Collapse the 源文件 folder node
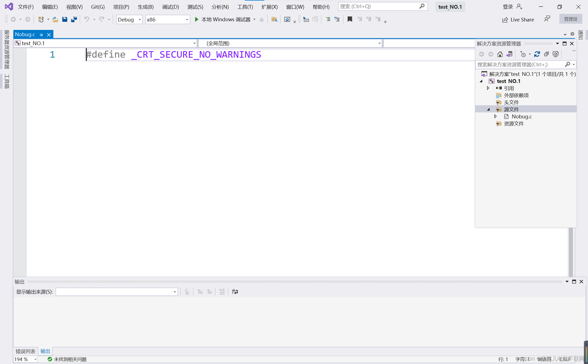 pos(488,109)
